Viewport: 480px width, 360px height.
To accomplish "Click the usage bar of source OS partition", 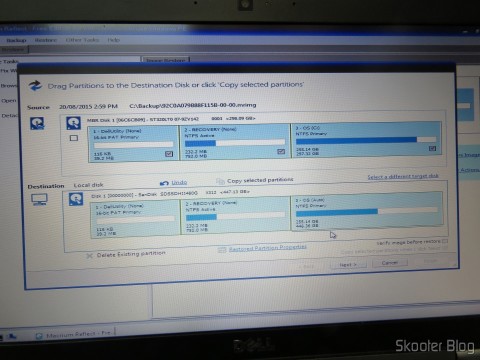I will pyautogui.click(x=366, y=140).
